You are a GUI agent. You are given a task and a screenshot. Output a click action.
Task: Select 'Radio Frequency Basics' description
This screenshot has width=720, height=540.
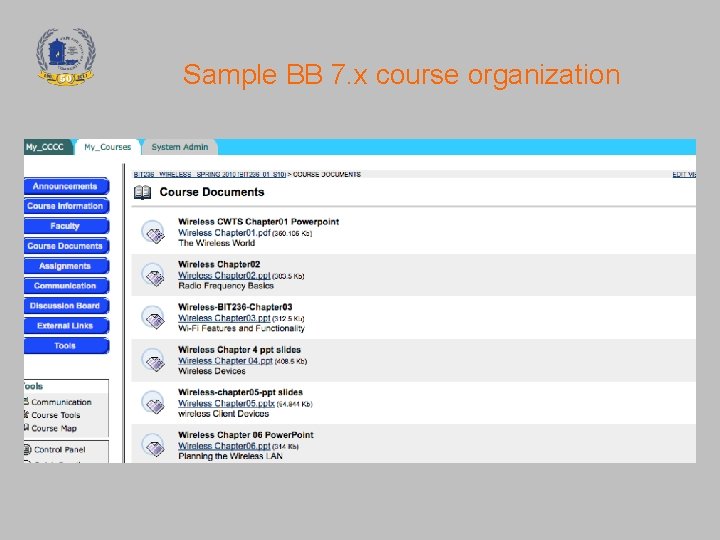[226, 286]
